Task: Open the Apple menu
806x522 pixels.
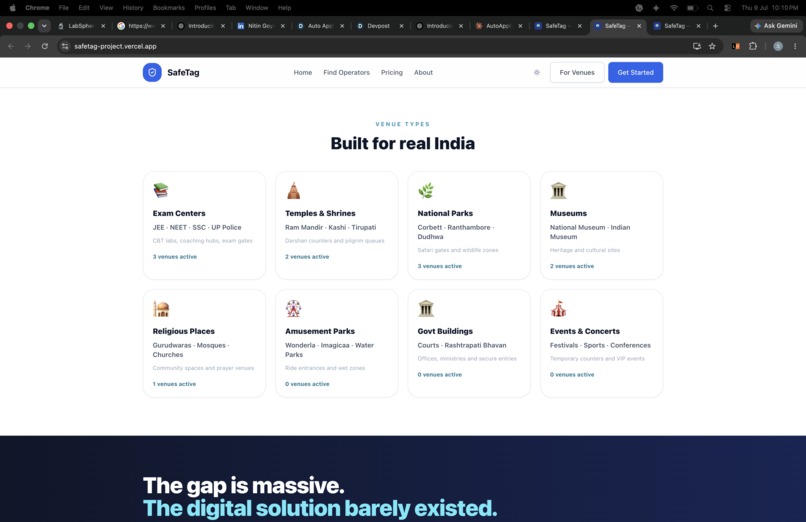Action: coord(12,8)
